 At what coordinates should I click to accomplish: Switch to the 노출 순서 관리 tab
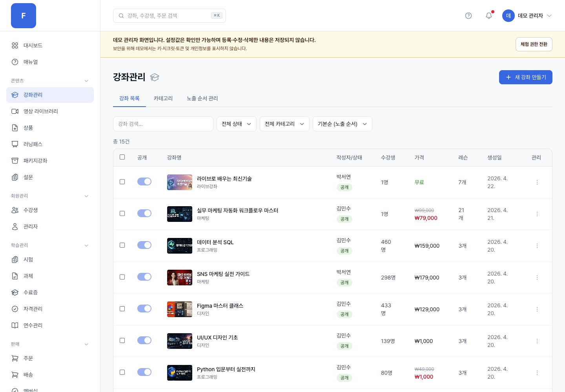coord(202,98)
